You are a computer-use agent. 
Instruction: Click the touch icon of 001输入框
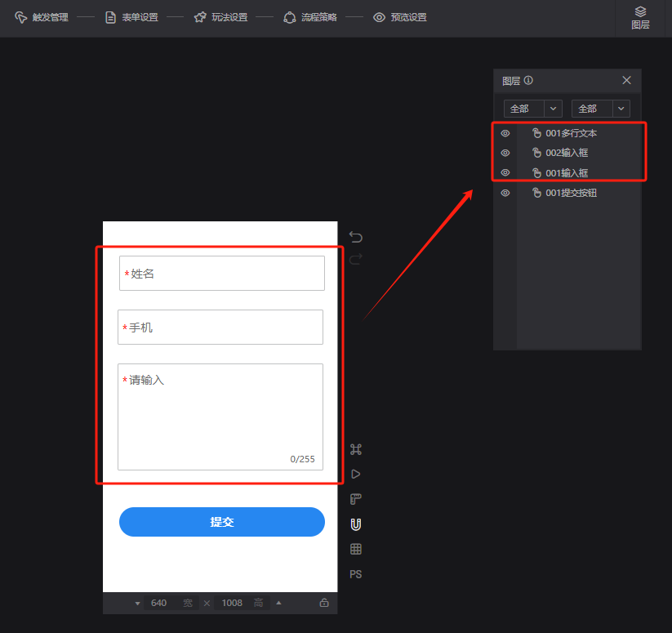point(536,172)
